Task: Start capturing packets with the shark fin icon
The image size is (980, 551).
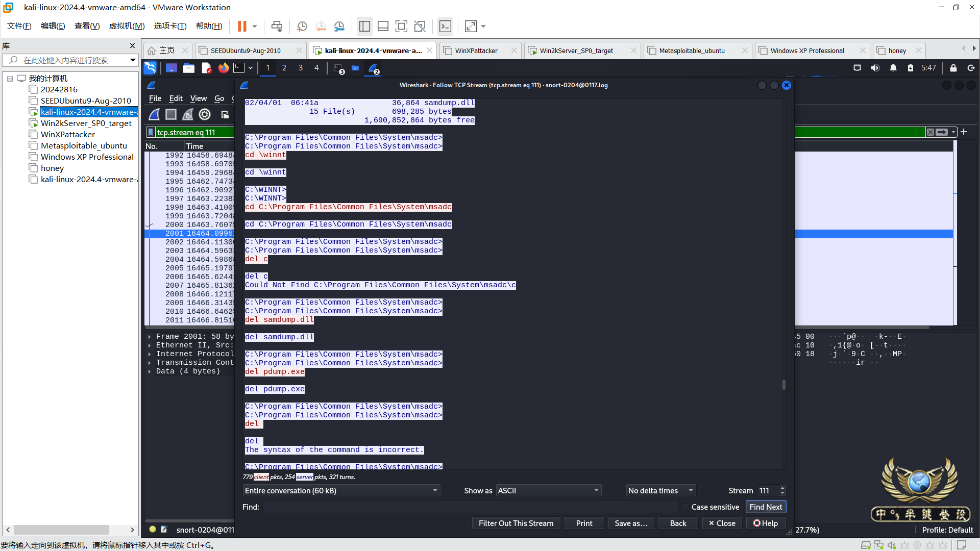Action: pyautogui.click(x=154, y=115)
